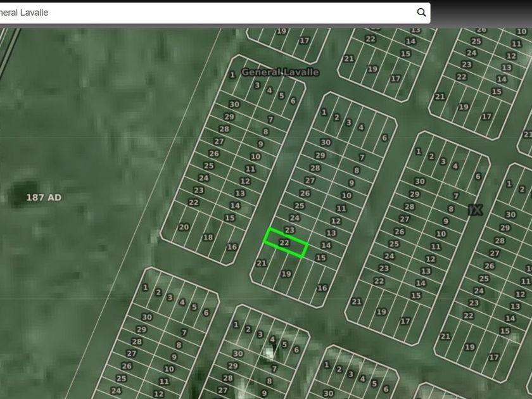The height and width of the screenshot is (399, 532).
Task: Select parcel 19 in the highlighted lot's block
Action: click(x=286, y=274)
